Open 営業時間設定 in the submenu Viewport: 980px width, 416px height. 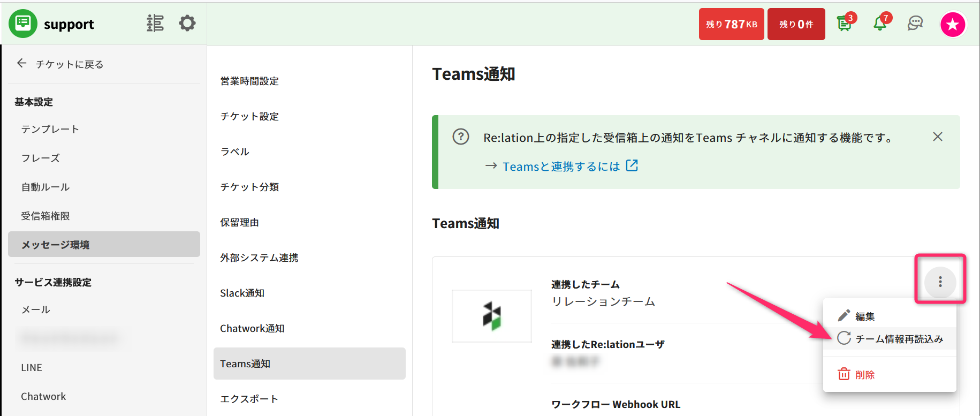(249, 81)
